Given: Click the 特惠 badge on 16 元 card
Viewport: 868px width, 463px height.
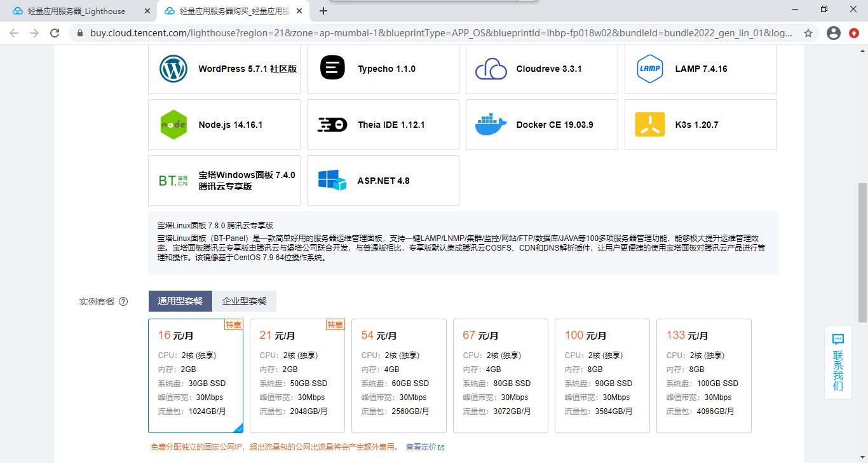Looking at the screenshot, I should (234, 325).
